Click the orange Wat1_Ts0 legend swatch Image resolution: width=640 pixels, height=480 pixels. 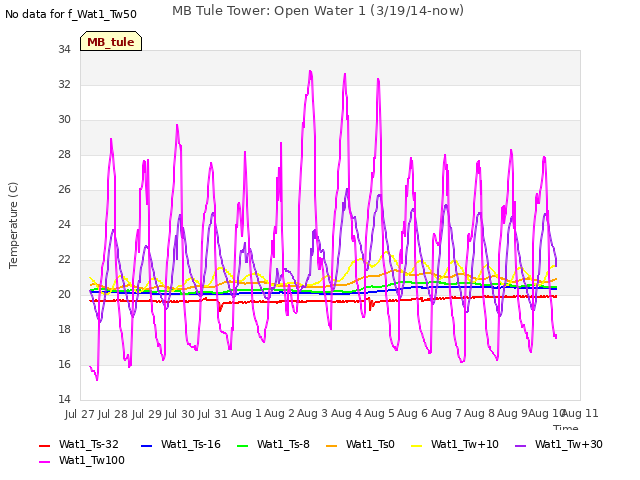click(x=331, y=446)
